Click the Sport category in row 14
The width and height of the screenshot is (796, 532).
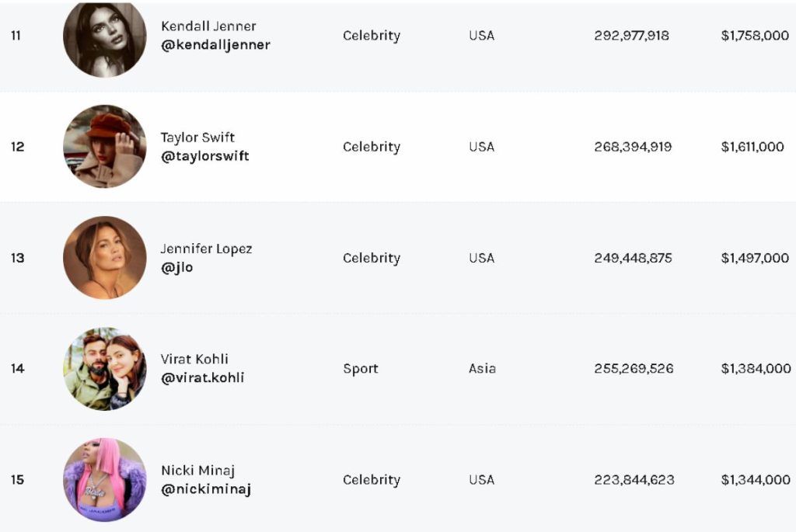click(361, 369)
